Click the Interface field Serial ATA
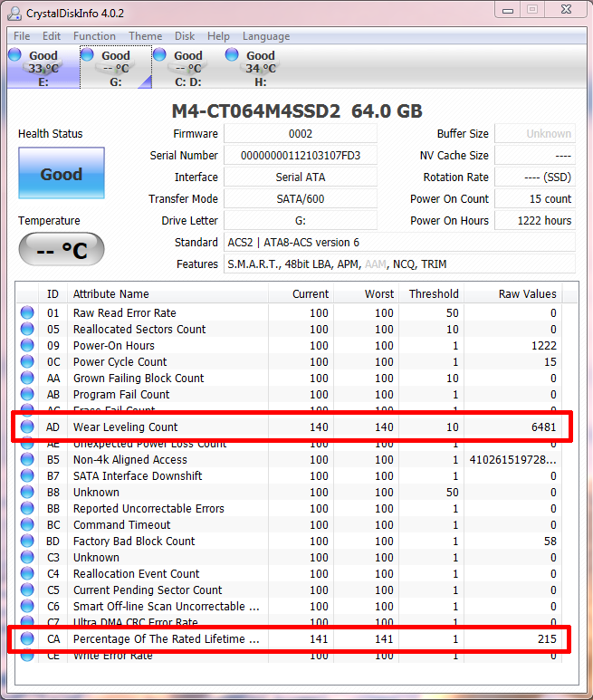 click(301, 177)
